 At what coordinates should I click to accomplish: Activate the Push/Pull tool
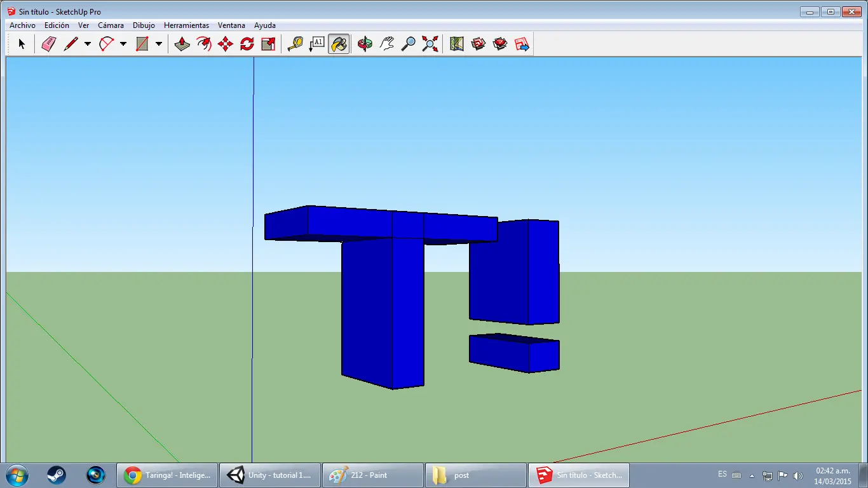[x=182, y=44]
